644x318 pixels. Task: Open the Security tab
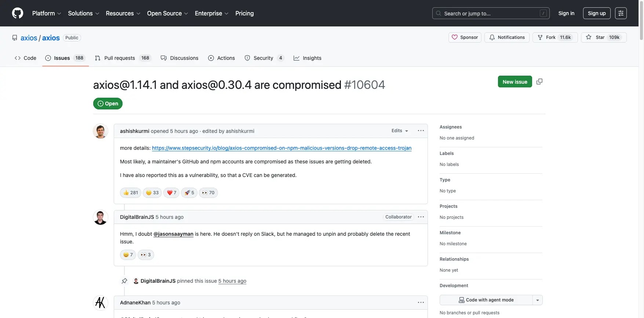click(x=263, y=58)
